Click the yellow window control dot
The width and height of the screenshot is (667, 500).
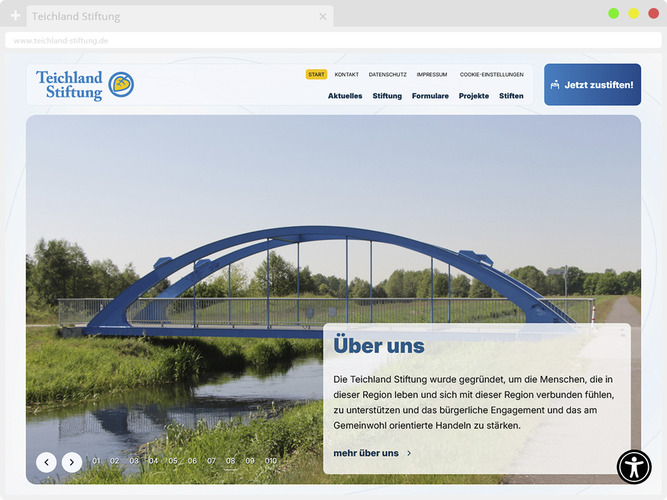[x=633, y=14]
